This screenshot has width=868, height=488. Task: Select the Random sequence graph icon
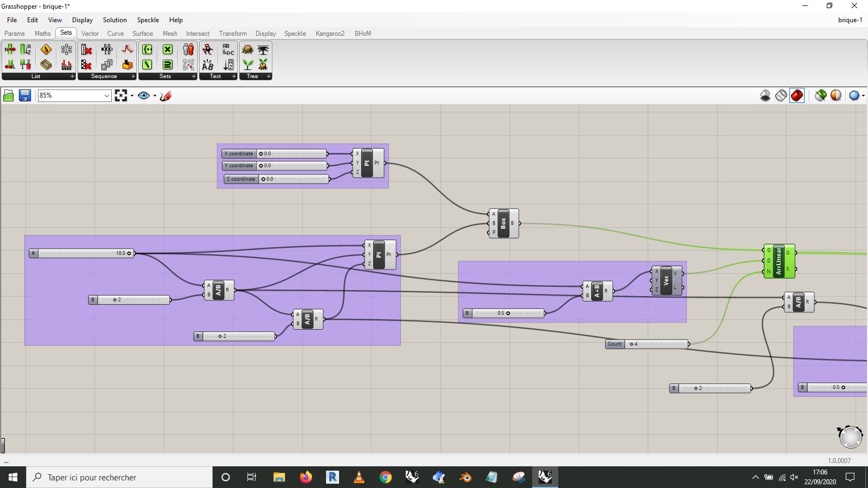pos(127,49)
